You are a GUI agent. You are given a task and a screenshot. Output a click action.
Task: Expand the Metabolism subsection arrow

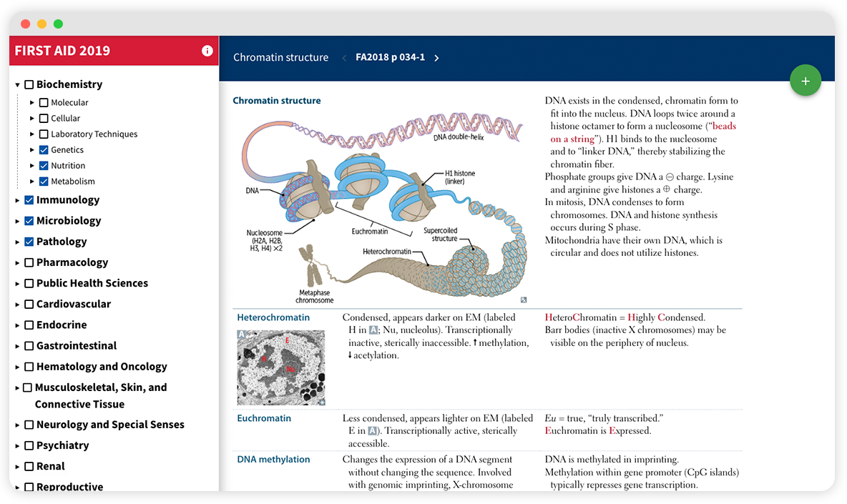point(32,182)
